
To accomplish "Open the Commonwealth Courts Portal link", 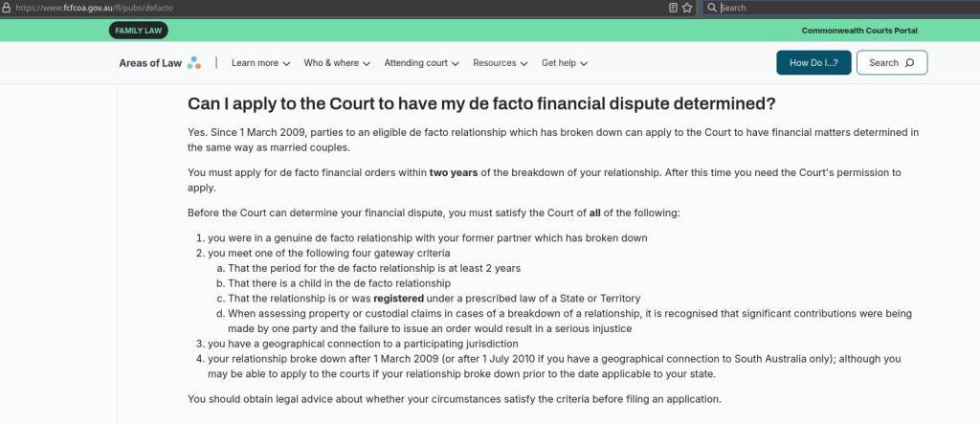I will [859, 31].
